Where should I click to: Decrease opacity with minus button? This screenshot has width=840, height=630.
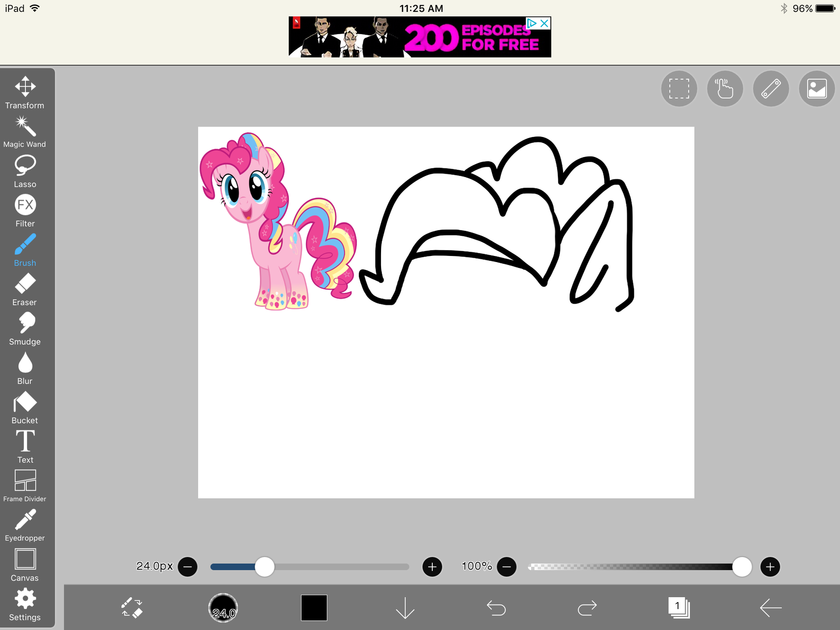click(x=507, y=567)
